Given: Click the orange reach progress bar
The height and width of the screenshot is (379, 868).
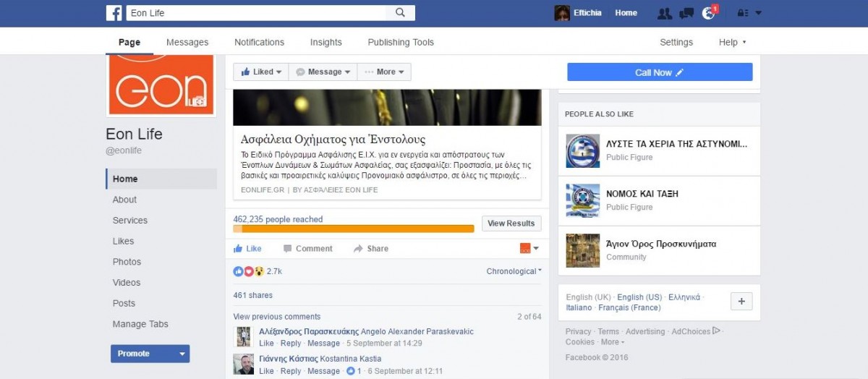Looking at the screenshot, I should [x=354, y=229].
